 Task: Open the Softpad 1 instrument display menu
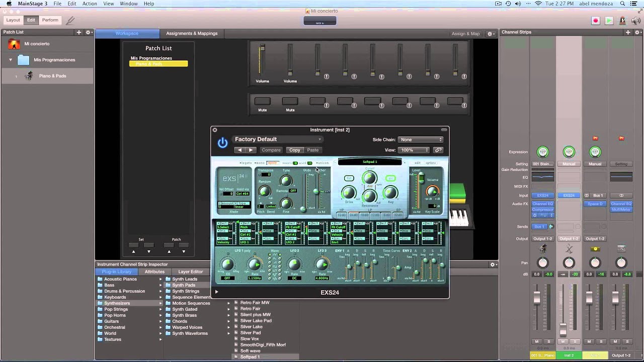point(370,162)
